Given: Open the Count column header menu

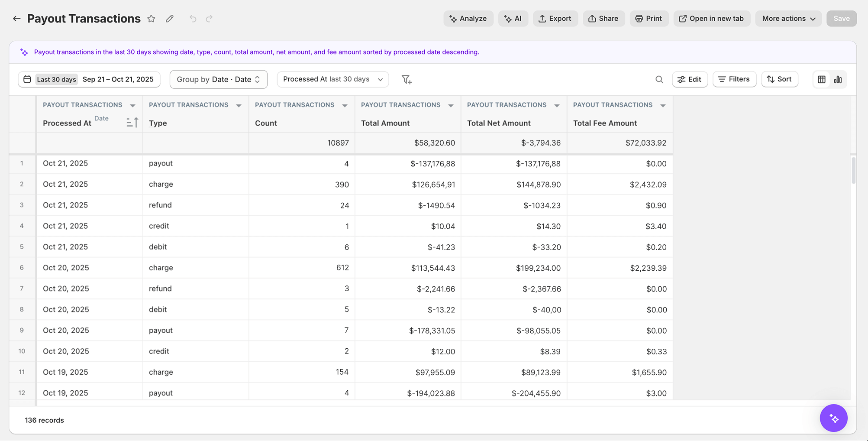Looking at the screenshot, I should coord(345,105).
